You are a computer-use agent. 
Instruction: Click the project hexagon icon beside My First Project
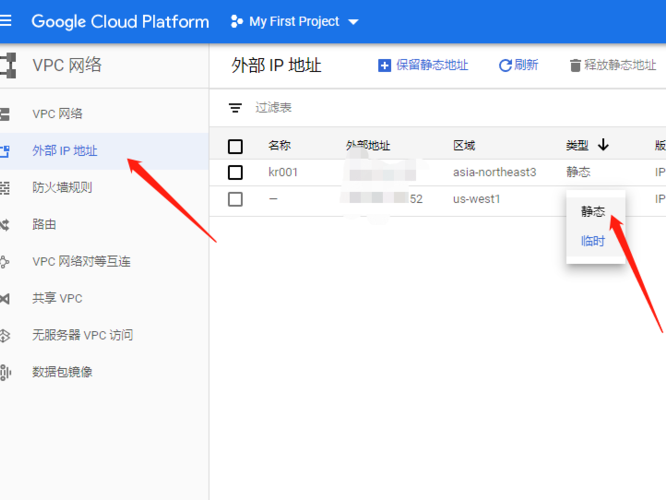237,21
